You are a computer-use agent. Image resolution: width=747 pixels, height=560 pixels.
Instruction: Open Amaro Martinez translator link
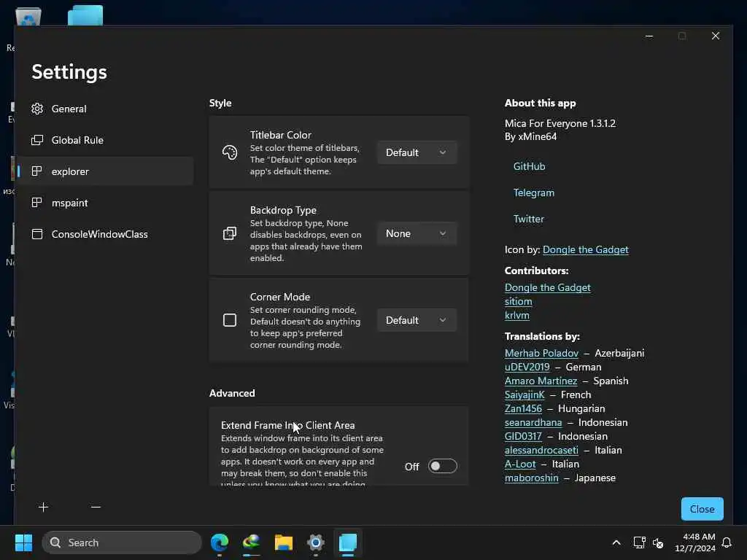point(541,381)
